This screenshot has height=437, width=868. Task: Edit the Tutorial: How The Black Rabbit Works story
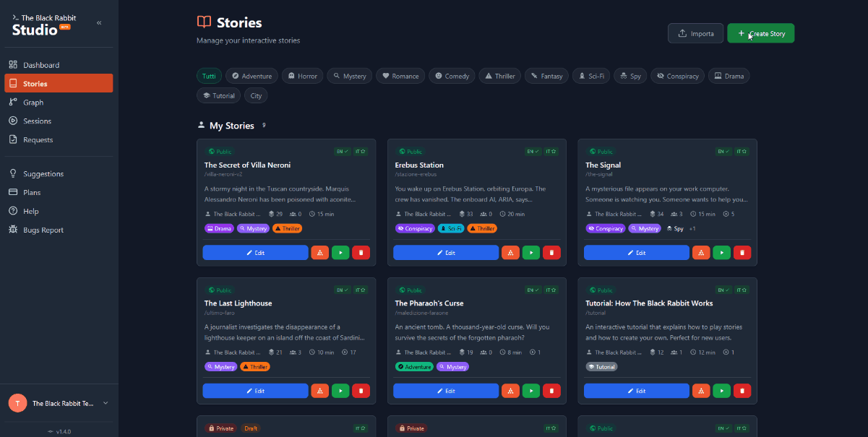637,391
